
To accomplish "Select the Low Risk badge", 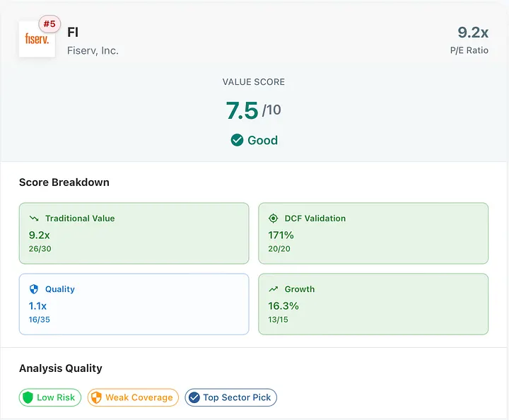I will [50, 397].
